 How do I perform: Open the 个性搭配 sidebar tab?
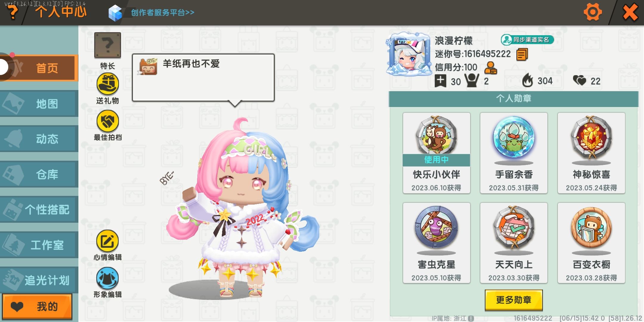tap(39, 210)
